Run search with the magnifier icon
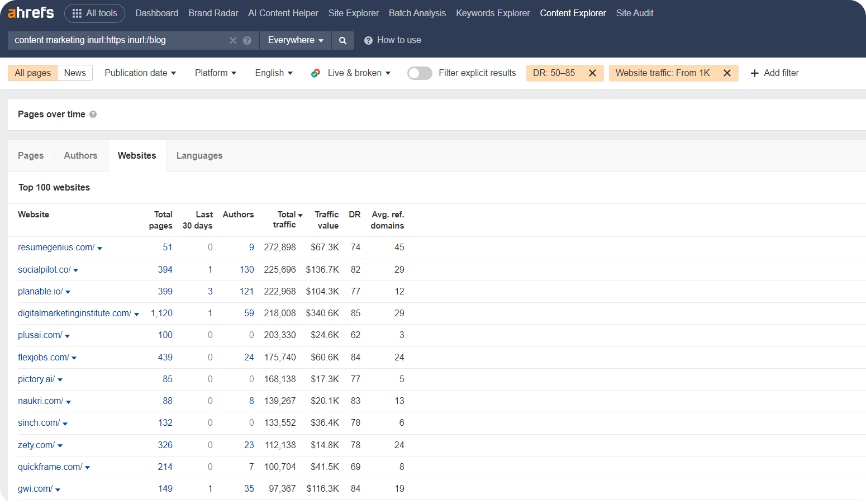 343,40
